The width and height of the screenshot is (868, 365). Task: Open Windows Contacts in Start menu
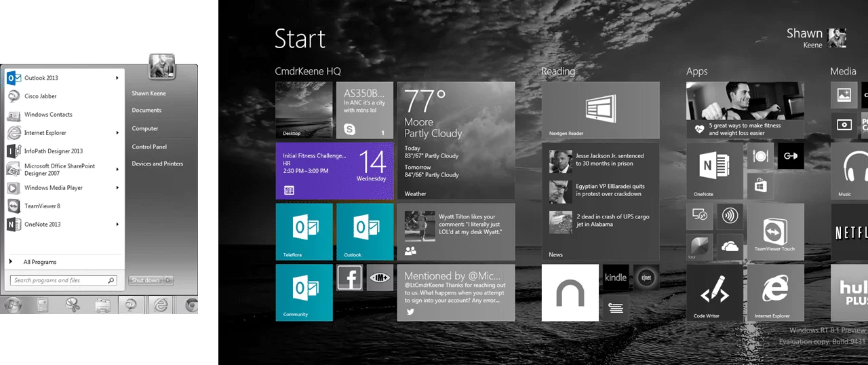pyautogui.click(x=64, y=115)
